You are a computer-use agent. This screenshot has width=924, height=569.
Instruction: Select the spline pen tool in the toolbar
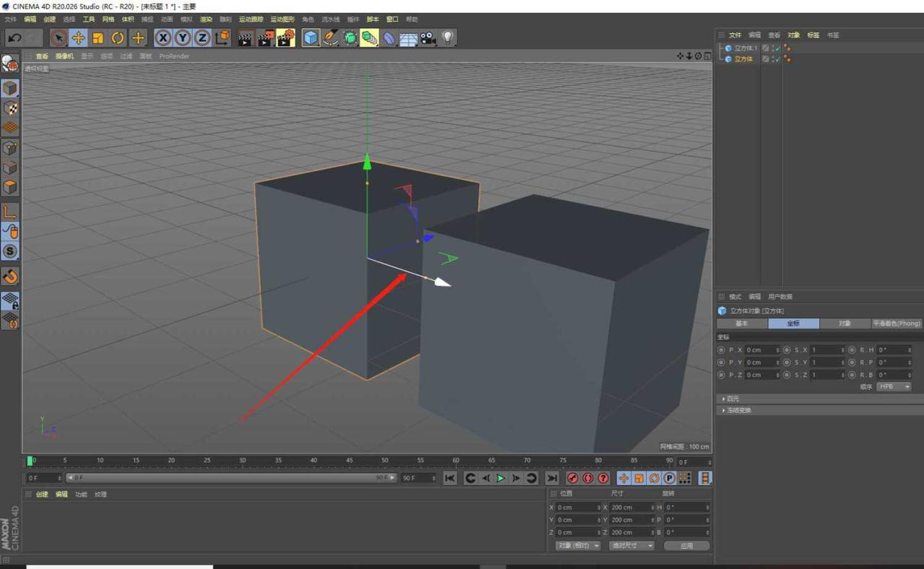pyautogui.click(x=331, y=38)
